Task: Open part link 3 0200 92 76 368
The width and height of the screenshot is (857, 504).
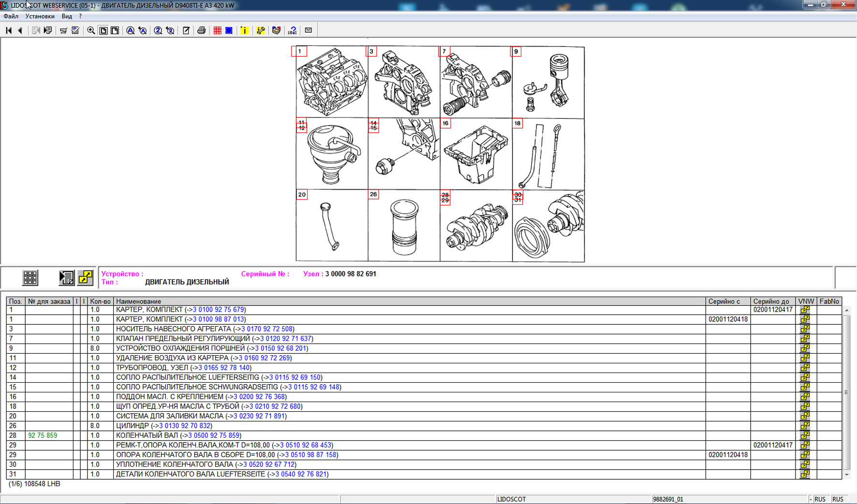Action: point(259,397)
